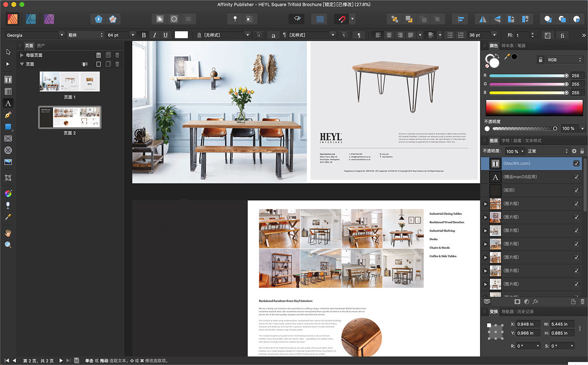
Task: Toggle bold formatting
Action: pyautogui.click(x=144, y=35)
